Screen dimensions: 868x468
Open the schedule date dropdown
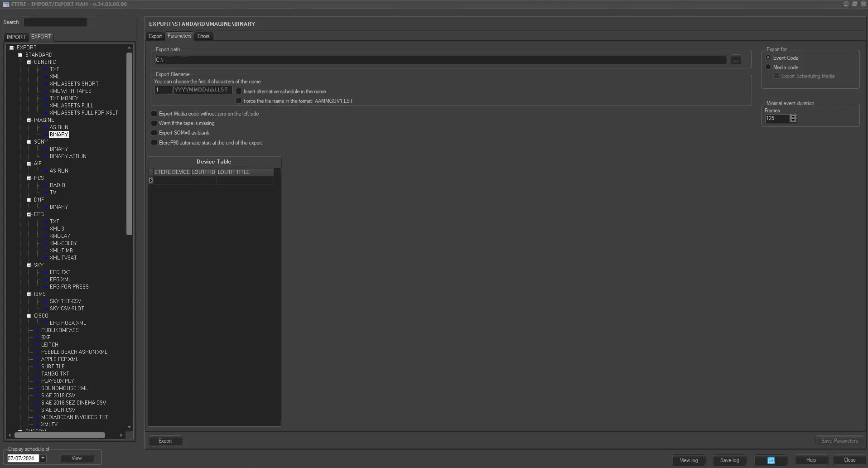[43, 458]
